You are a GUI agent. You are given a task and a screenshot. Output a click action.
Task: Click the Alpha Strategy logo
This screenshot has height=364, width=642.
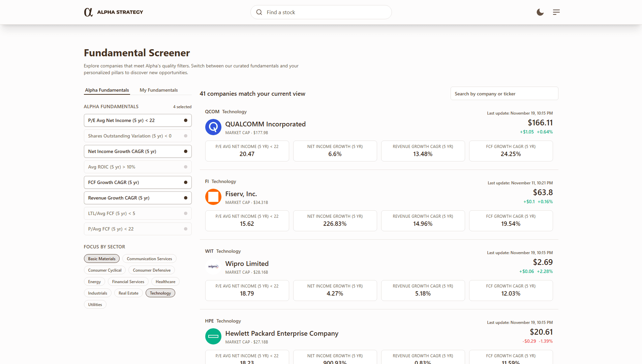point(113,12)
